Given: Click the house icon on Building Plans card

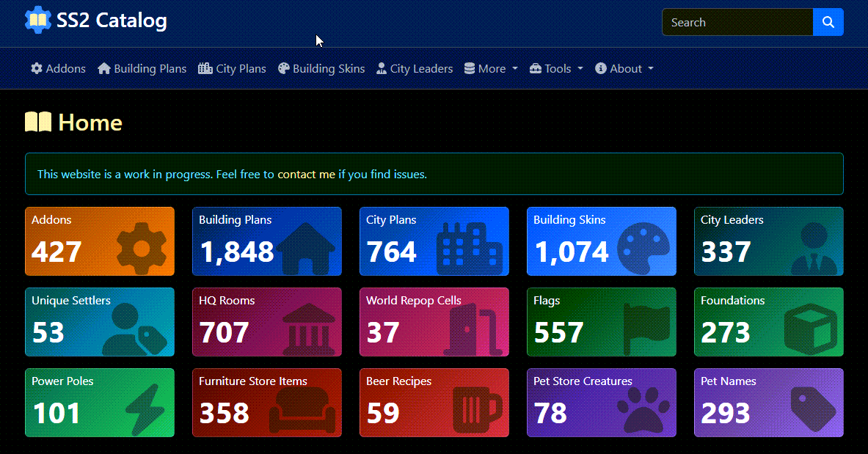Looking at the screenshot, I should [x=308, y=249].
